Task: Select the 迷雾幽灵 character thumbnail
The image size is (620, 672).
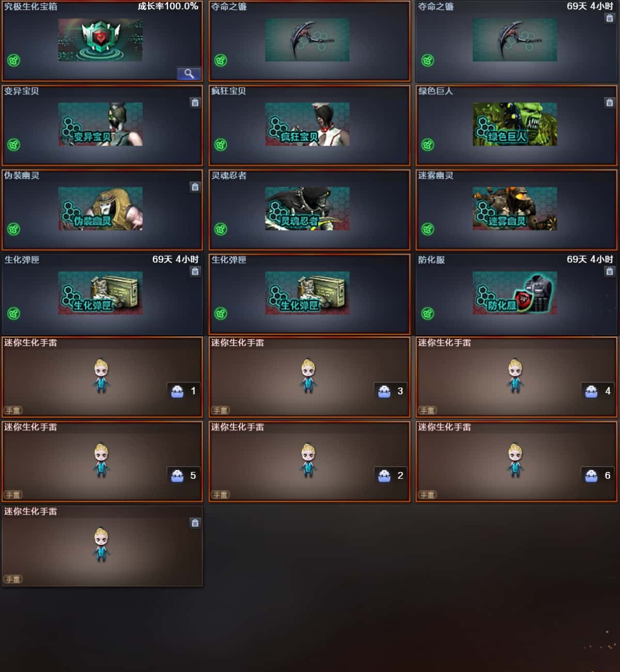Action: pyautogui.click(x=515, y=209)
